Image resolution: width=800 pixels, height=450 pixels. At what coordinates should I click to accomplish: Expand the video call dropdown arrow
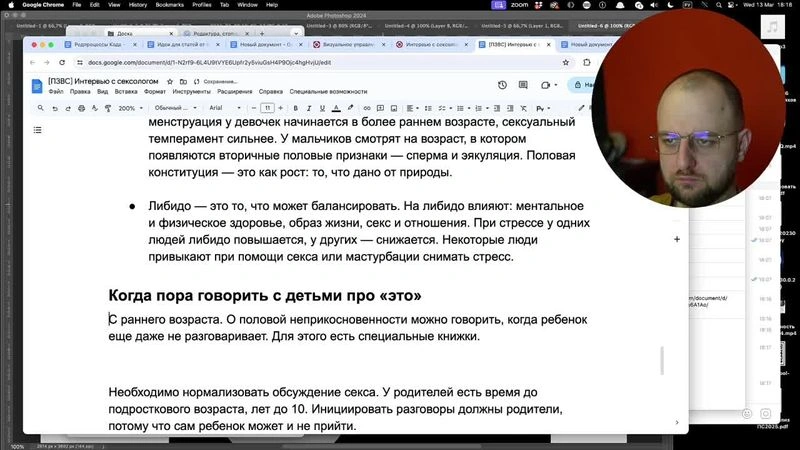556,85
